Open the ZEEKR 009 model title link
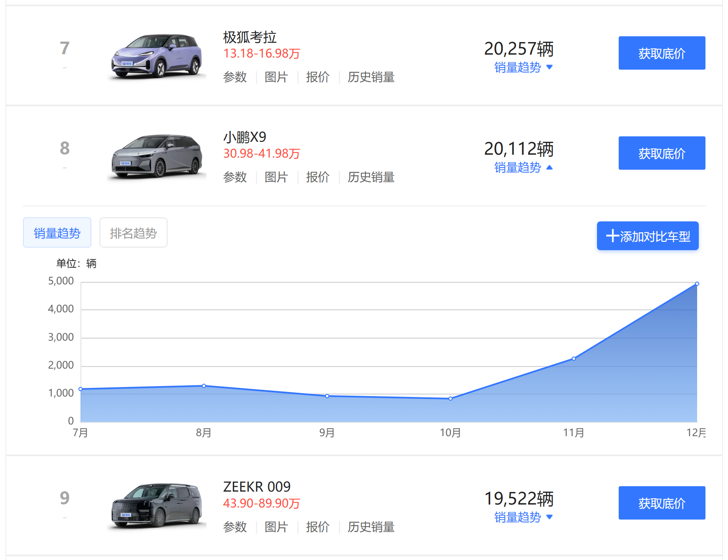The height and width of the screenshot is (560, 728). click(x=257, y=487)
